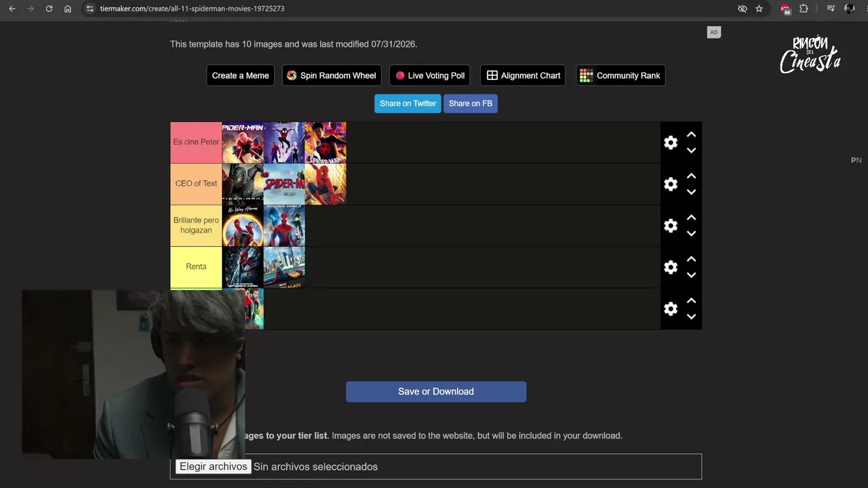Image resolution: width=868 pixels, height=488 pixels.
Task: Click the crossed-out eye icon in address bar
Action: pos(743,9)
